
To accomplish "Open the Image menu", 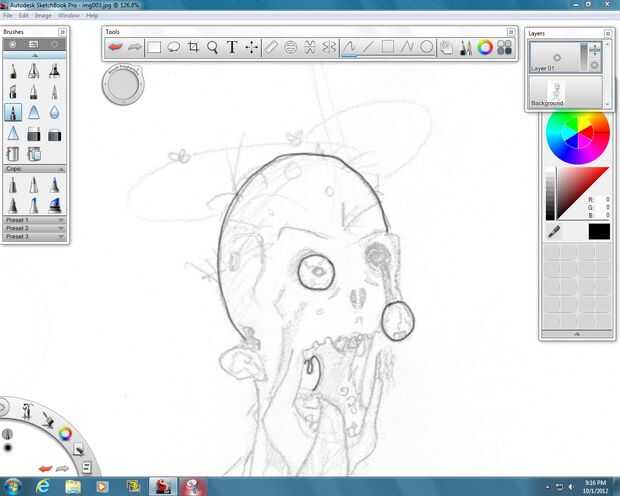I will click(x=43, y=16).
